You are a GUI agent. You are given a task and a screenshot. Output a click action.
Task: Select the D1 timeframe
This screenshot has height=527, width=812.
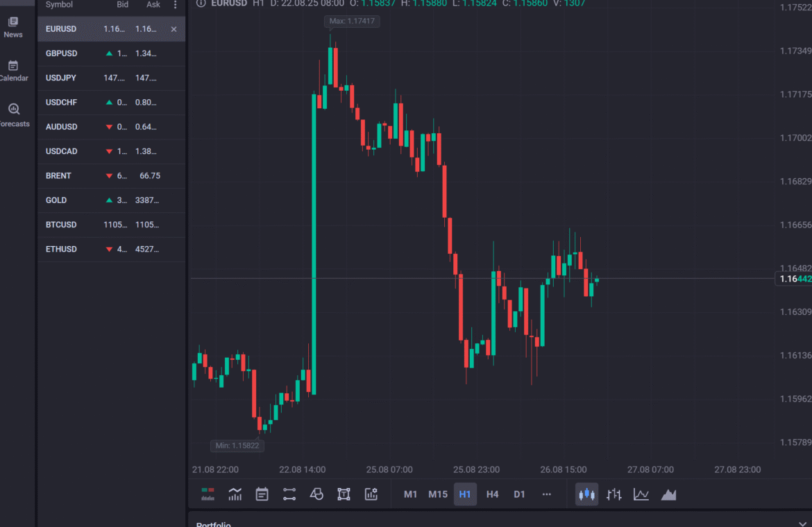[x=519, y=494]
